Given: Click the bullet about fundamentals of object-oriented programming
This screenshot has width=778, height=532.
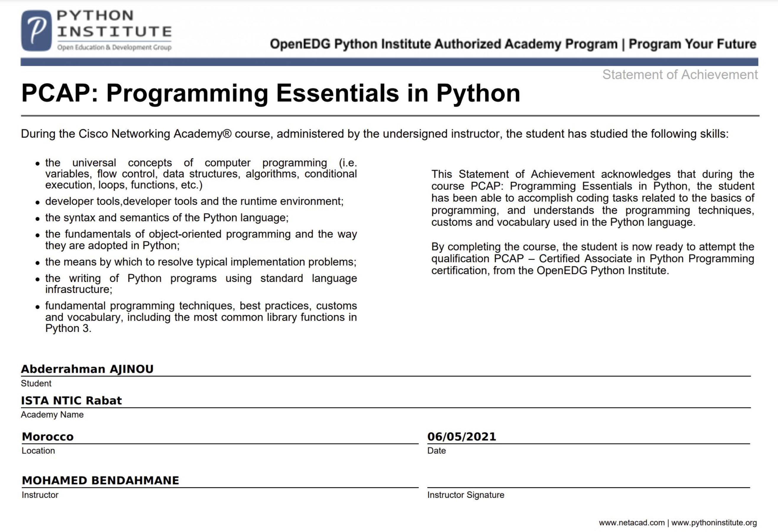Looking at the screenshot, I should (201, 240).
